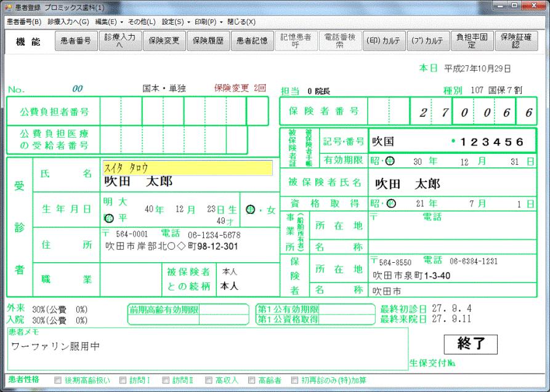The width and height of the screenshot is (550, 392).
Task: Click the (プ)カルテ button
Action: (428, 41)
